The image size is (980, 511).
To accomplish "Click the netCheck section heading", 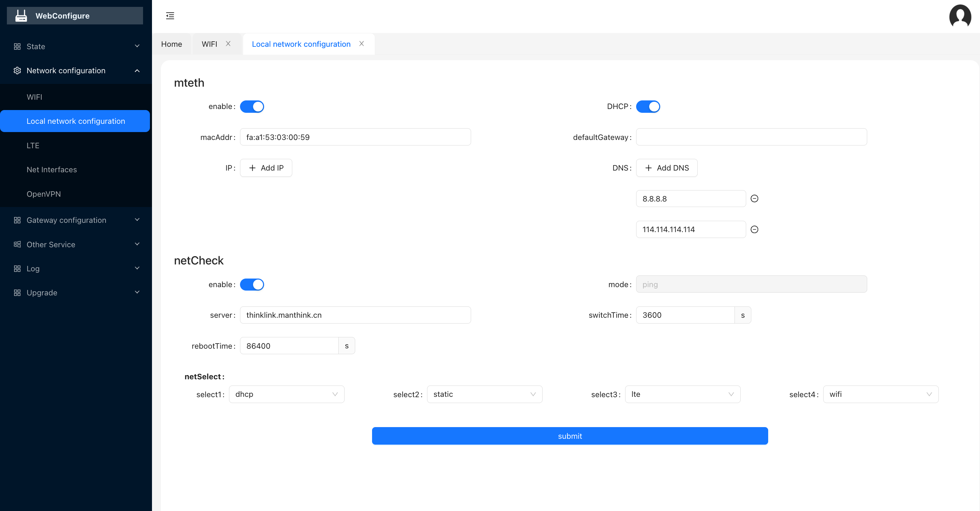I will pyautogui.click(x=199, y=261).
